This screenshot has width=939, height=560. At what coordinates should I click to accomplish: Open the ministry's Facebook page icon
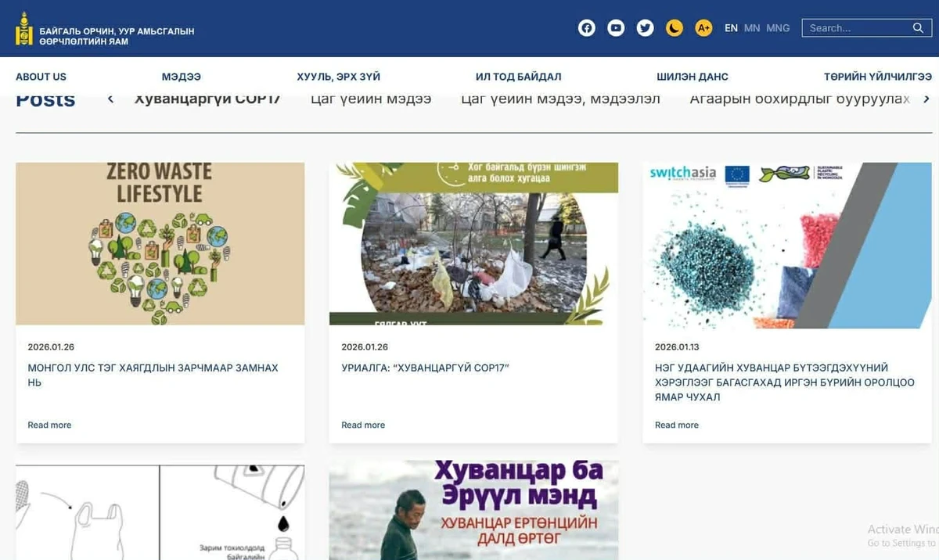click(x=587, y=28)
